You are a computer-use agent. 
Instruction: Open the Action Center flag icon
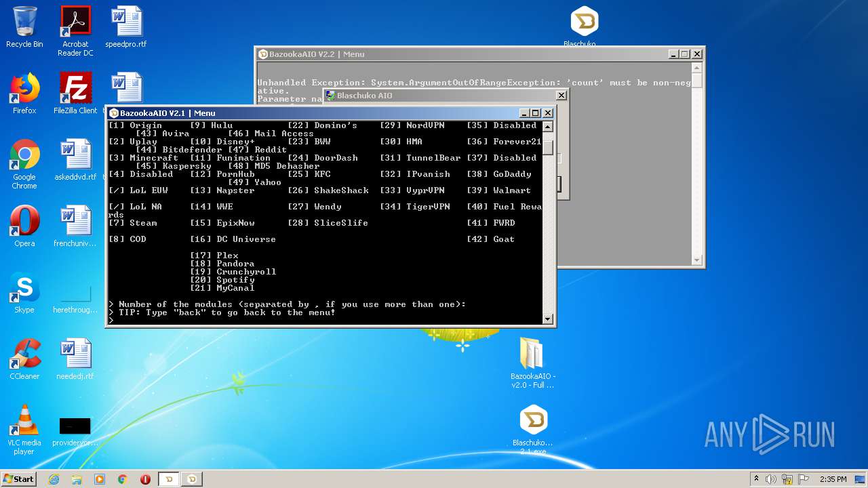pos(804,479)
